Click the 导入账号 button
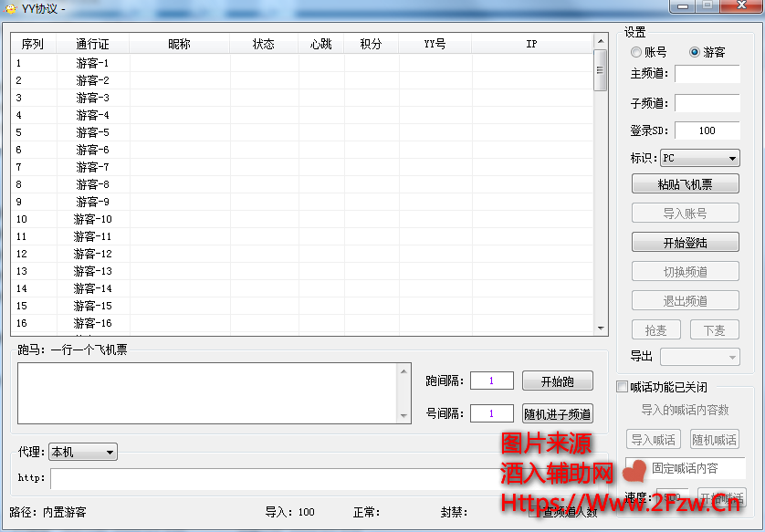 [x=685, y=214]
